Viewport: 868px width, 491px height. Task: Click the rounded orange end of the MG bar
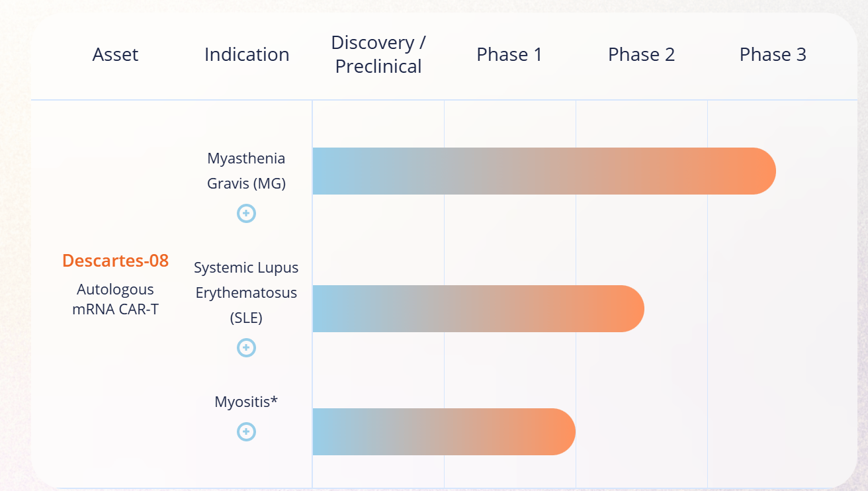pyautogui.click(x=759, y=171)
